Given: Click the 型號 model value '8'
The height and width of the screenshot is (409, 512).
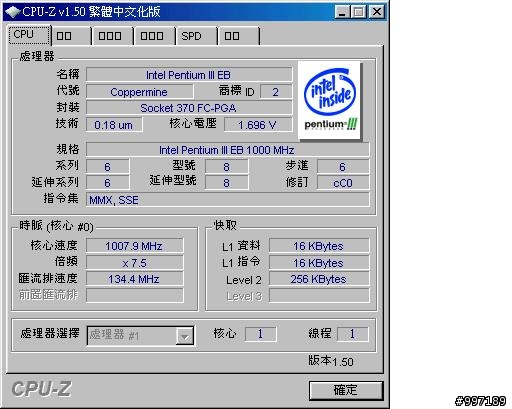Looking at the screenshot, I should [227, 166].
